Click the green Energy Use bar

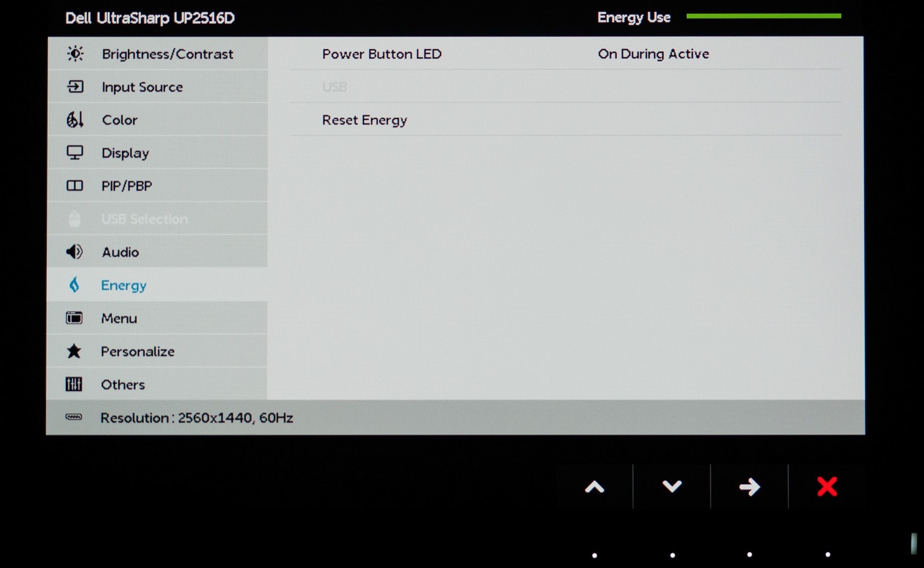763,16
